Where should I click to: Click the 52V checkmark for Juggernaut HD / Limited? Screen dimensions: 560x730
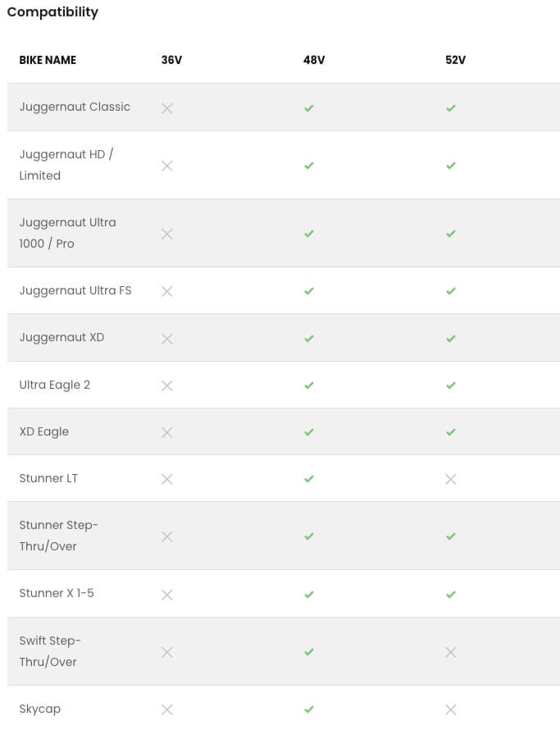pos(451,166)
